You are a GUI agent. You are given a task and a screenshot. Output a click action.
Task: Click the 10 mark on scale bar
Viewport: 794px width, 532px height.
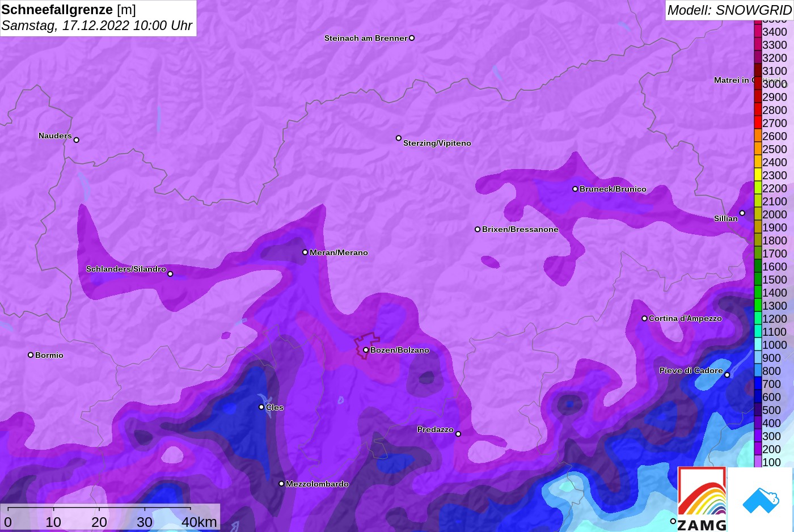53,522
